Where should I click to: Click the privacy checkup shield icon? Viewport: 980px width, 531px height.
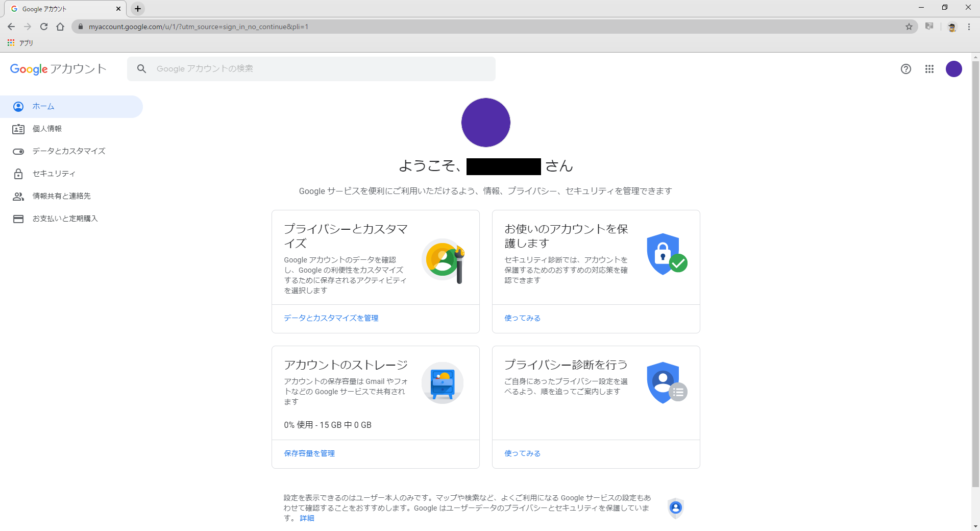coord(667,383)
